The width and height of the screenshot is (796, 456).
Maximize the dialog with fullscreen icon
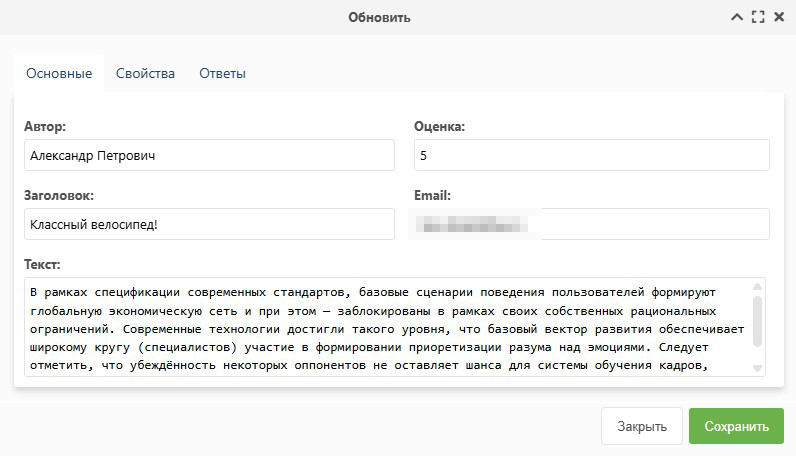[757, 17]
